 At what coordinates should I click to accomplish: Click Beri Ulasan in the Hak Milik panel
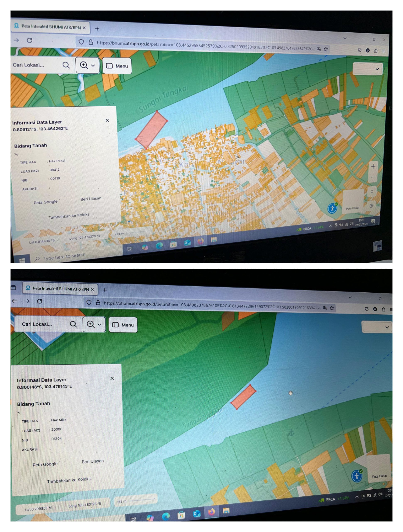tap(93, 461)
